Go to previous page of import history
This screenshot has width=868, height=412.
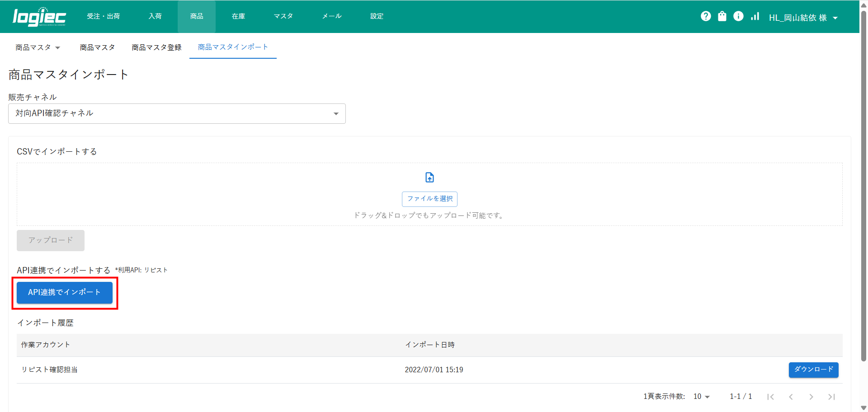coord(791,397)
